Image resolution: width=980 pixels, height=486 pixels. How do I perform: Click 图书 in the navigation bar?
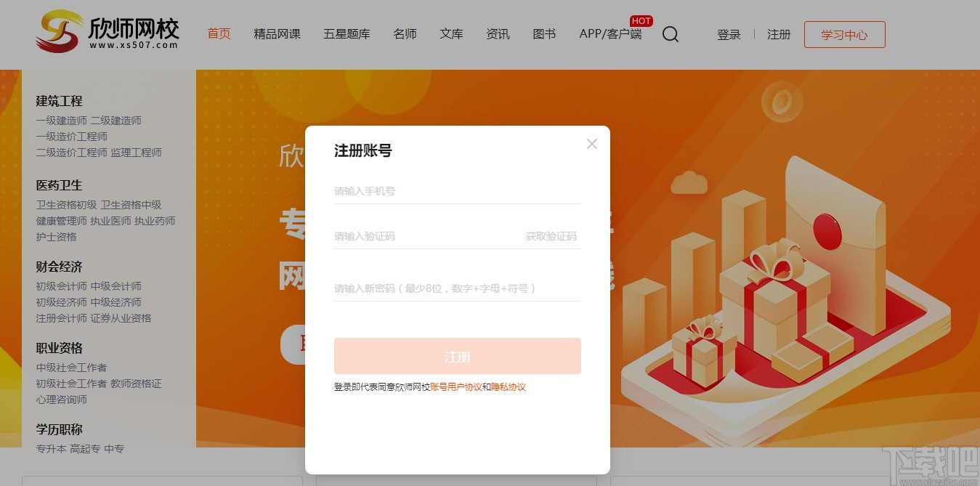(543, 33)
